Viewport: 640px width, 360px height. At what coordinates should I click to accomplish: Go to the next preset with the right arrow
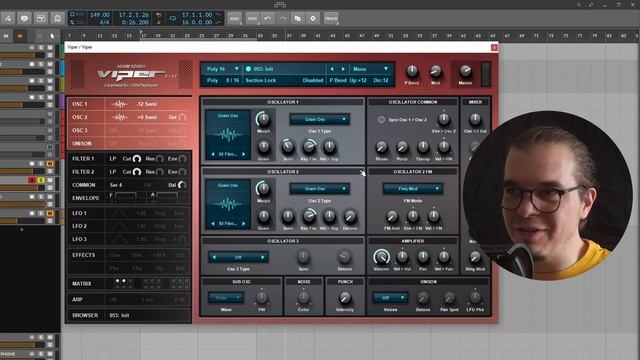[343, 69]
